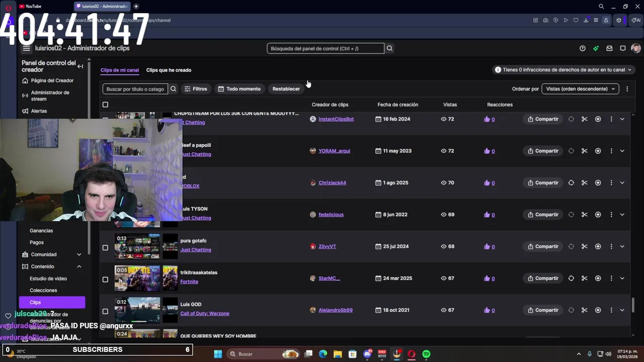The height and width of the screenshot is (362, 644).
Task: Open the Fortnite category link
Action: (x=189, y=282)
